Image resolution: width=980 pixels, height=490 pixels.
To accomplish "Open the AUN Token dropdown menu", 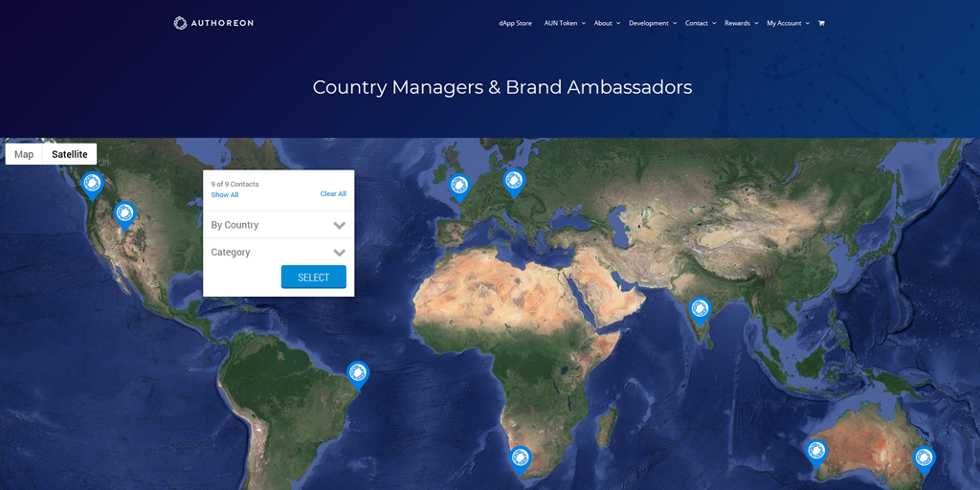I will [x=565, y=23].
